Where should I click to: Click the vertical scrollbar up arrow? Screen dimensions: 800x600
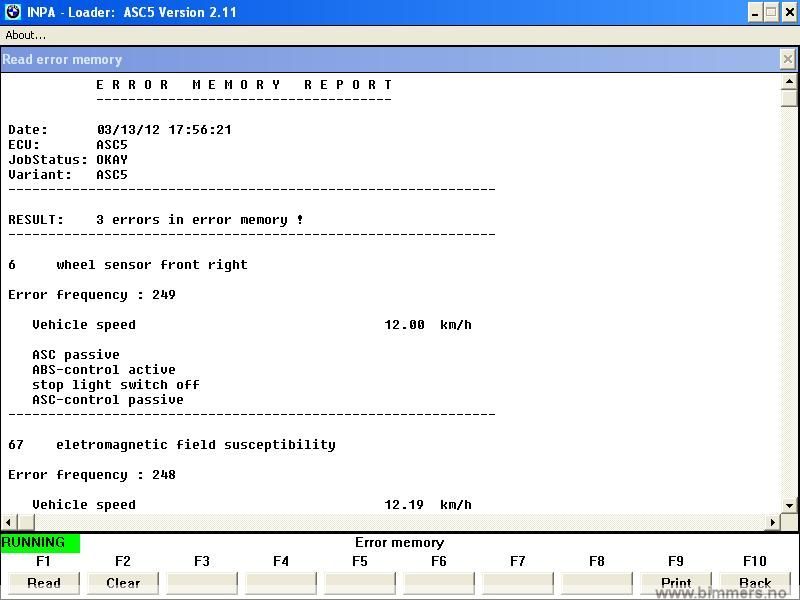point(789,82)
